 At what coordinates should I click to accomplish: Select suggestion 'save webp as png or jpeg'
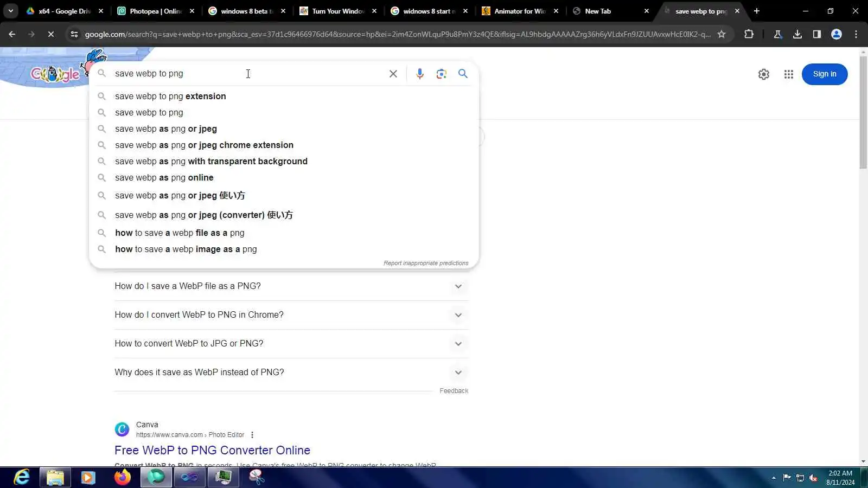[284, 129]
